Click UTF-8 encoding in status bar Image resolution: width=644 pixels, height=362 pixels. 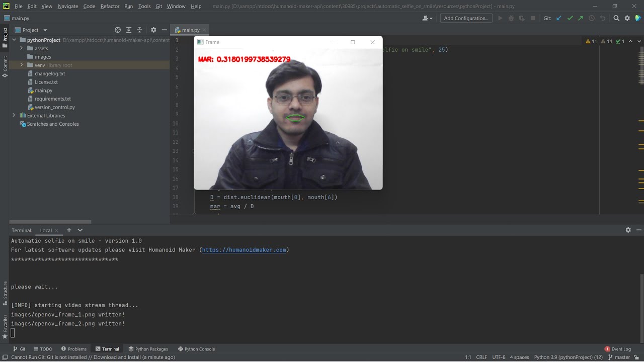499,357
